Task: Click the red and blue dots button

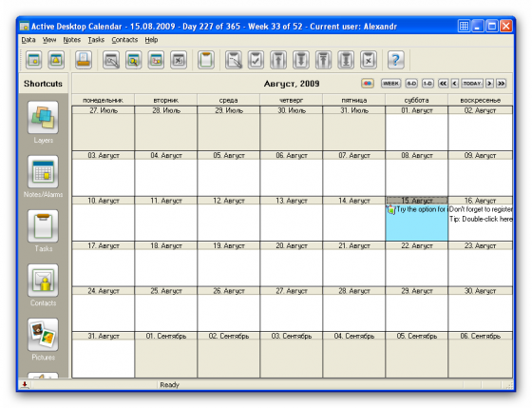Action: (x=368, y=84)
